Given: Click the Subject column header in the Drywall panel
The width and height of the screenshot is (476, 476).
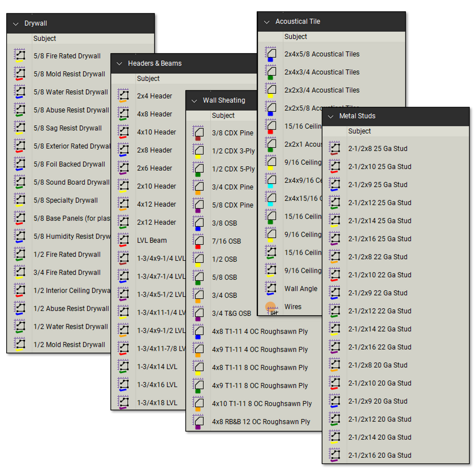Looking at the screenshot, I should 44,38.
